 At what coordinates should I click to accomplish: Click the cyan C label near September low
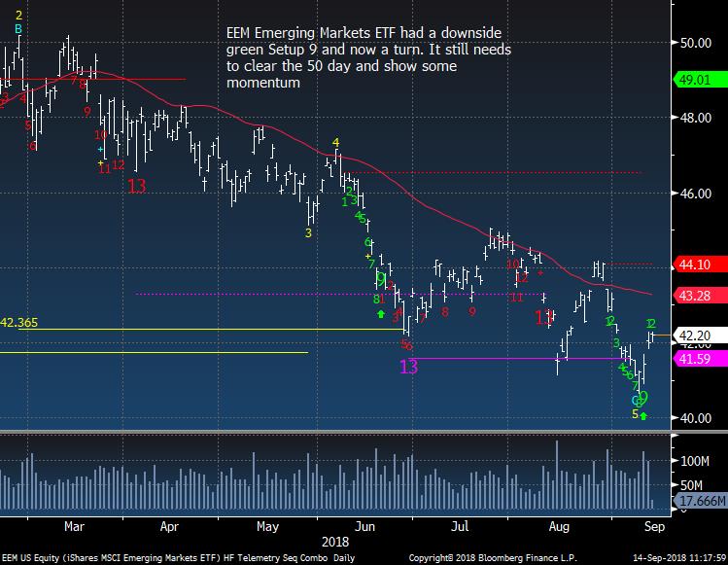[x=635, y=400]
